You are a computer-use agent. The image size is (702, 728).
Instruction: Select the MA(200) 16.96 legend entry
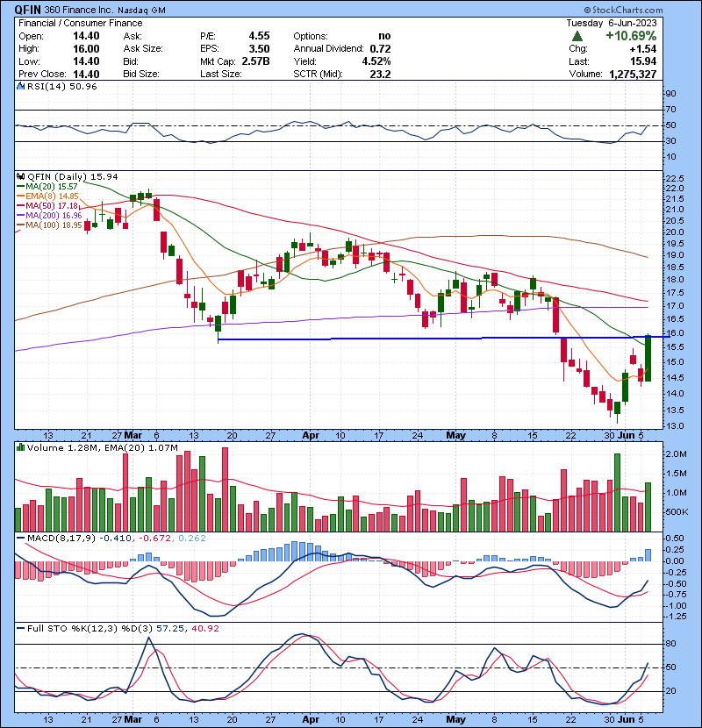click(49, 216)
